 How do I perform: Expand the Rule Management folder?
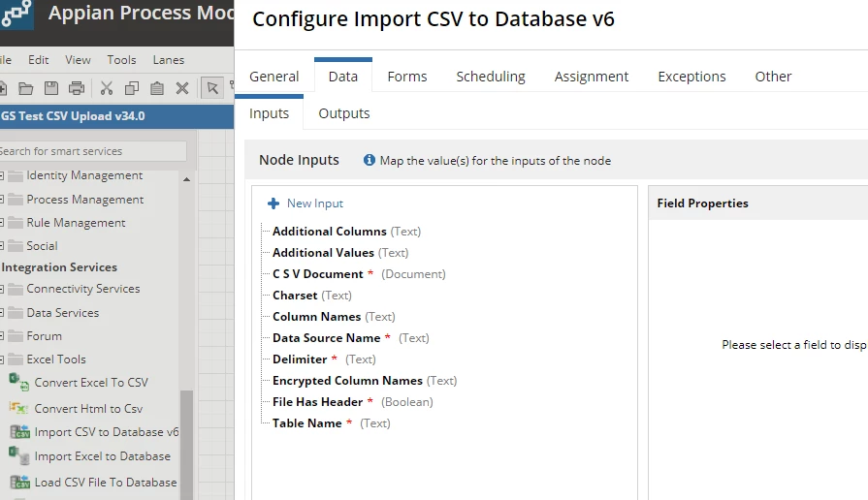(2, 222)
